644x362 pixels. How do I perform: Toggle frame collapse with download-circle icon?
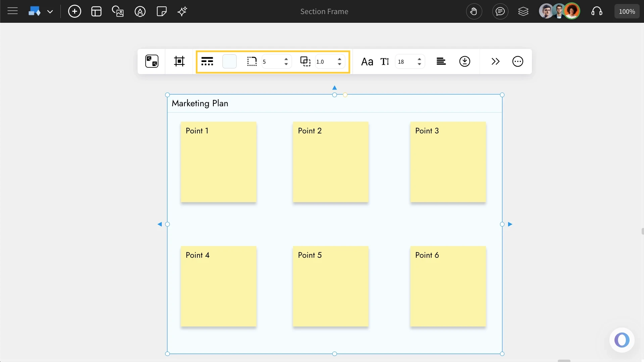[x=464, y=61]
